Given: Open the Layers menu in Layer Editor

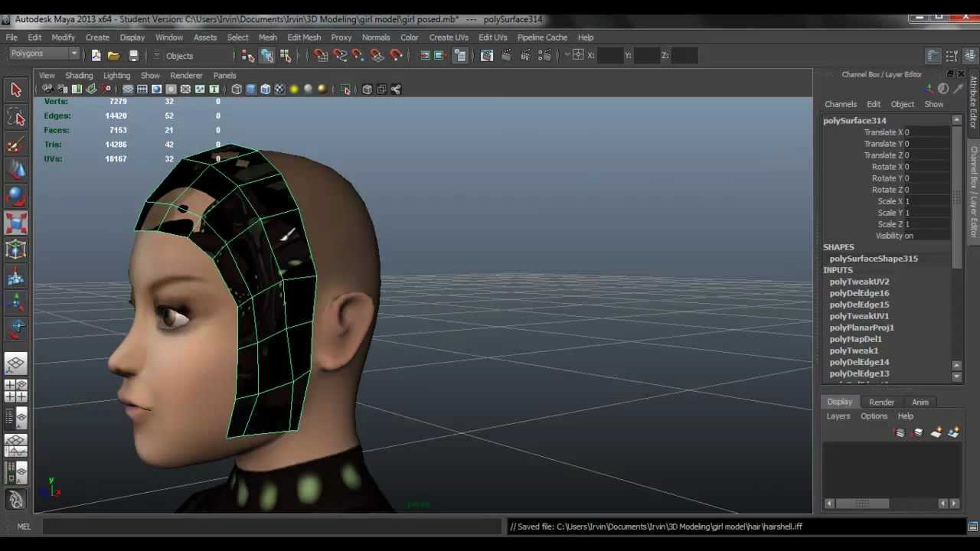Looking at the screenshot, I should (838, 416).
